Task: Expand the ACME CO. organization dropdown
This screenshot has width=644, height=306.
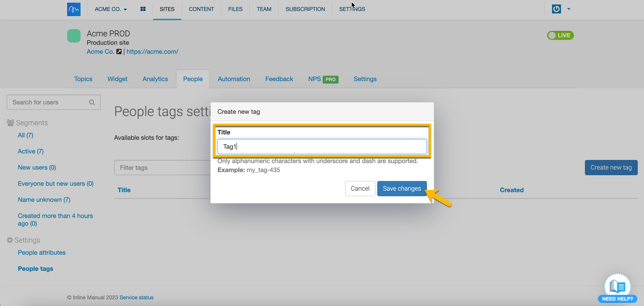Action: click(111, 9)
